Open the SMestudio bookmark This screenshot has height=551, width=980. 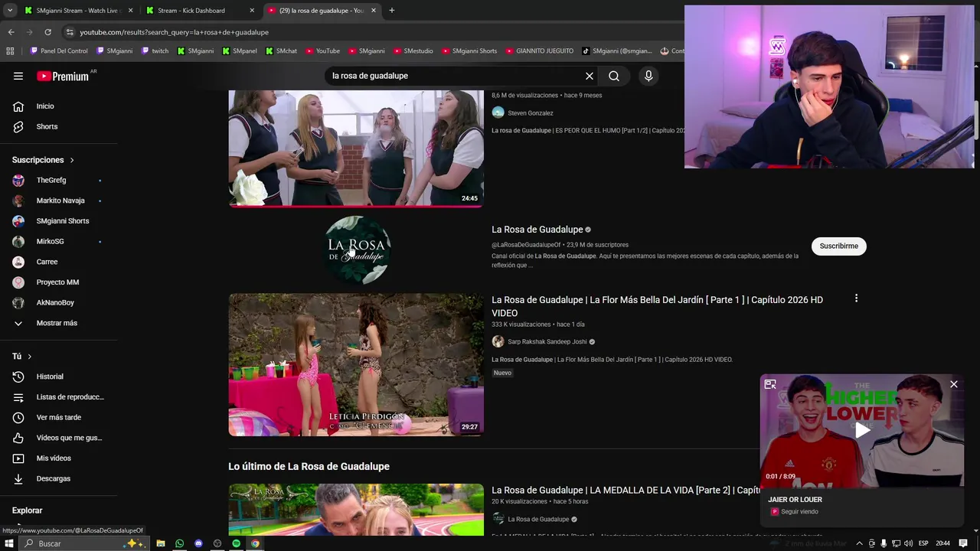413,51
